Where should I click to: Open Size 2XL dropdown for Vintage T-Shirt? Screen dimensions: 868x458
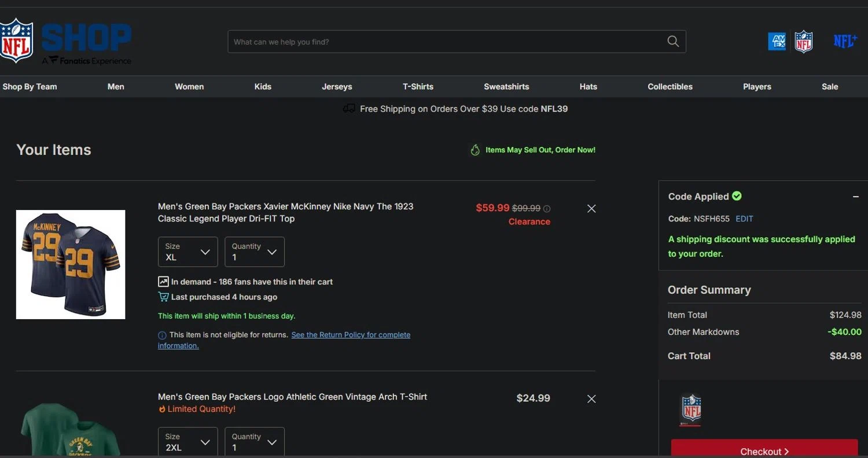(x=188, y=442)
